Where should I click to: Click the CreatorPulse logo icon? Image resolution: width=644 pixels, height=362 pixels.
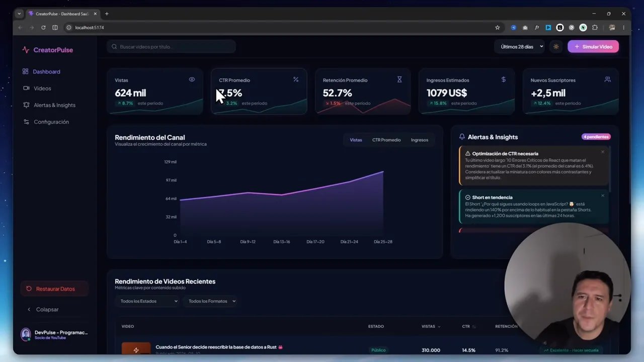pyautogui.click(x=26, y=50)
